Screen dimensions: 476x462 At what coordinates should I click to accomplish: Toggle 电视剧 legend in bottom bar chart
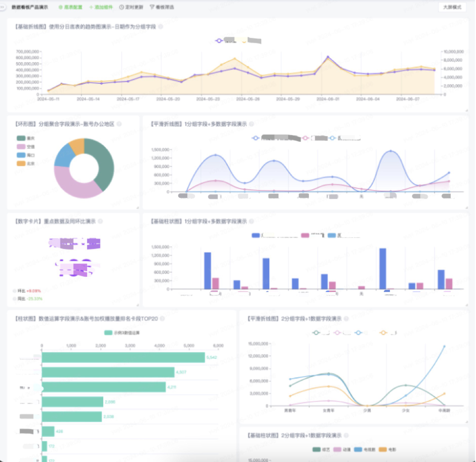click(x=365, y=449)
